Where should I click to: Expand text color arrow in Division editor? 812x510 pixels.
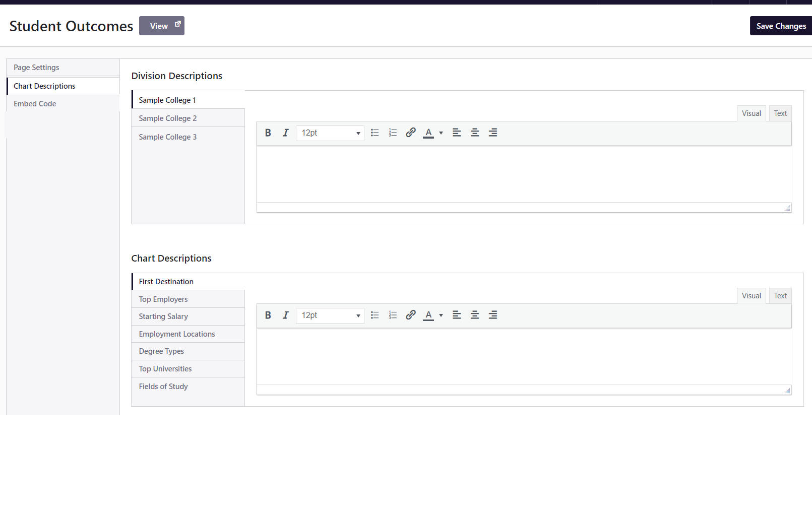click(441, 133)
